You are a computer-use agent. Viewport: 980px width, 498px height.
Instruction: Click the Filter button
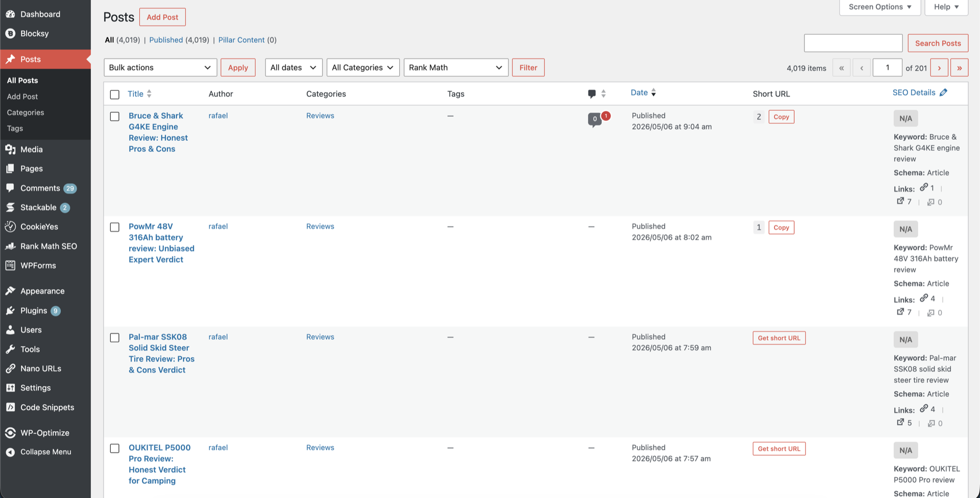pos(528,67)
